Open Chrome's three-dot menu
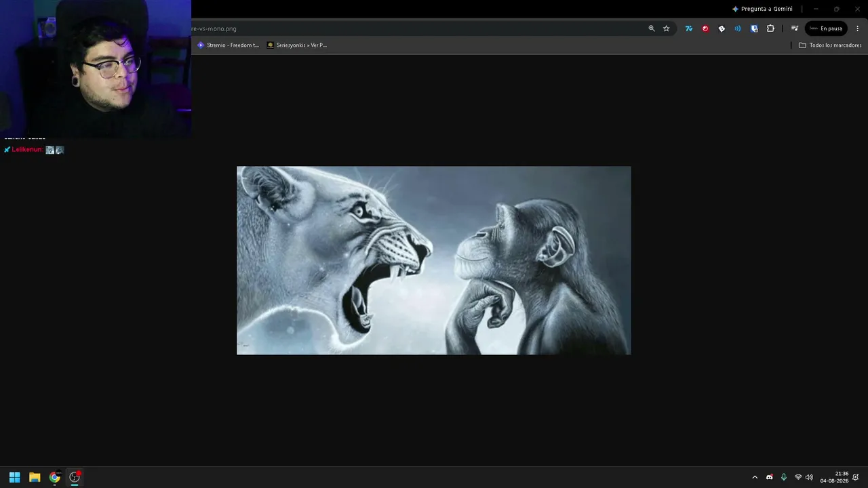The width and height of the screenshot is (868, 488). click(x=858, y=28)
